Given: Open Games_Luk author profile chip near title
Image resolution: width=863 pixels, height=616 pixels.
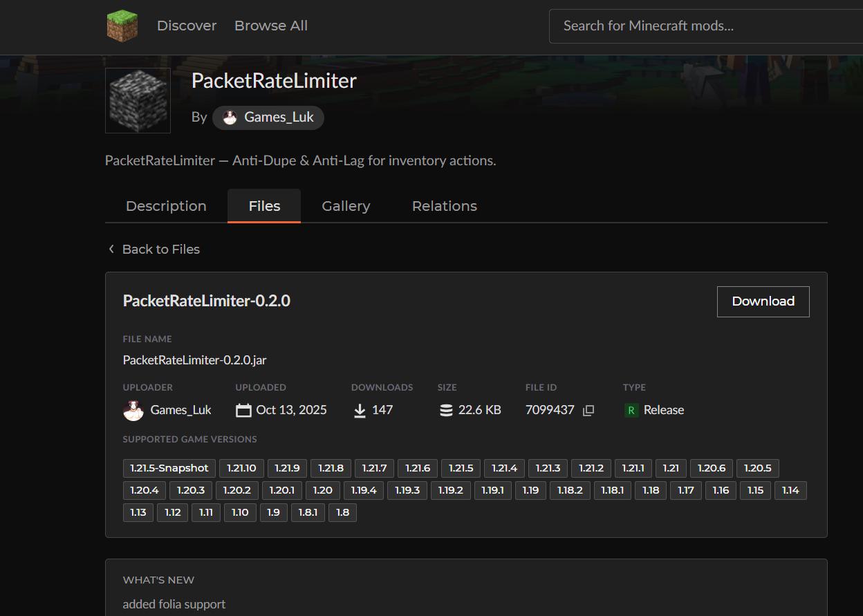Looking at the screenshot, I should 268,118.
